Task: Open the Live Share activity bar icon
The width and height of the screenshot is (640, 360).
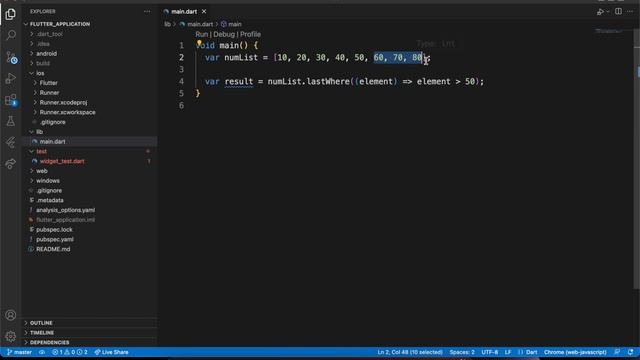Action: point(11,164)
